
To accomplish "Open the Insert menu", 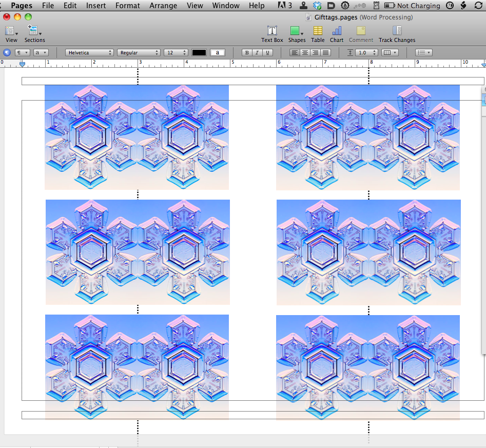I will (x=96, y=6).
